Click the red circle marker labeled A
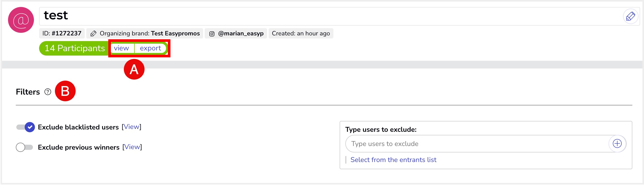 (x=134, y=69)
